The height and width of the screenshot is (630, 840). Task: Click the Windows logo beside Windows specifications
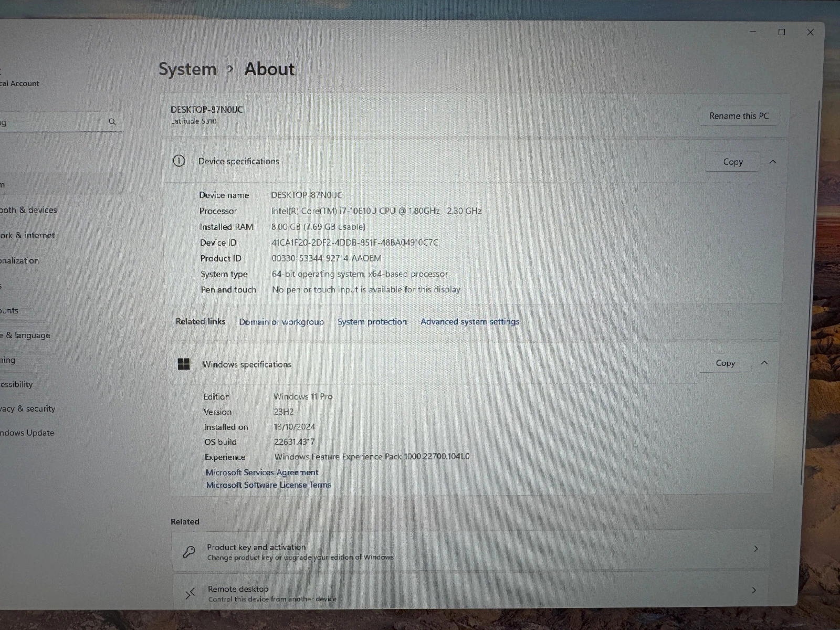(184, 364)
